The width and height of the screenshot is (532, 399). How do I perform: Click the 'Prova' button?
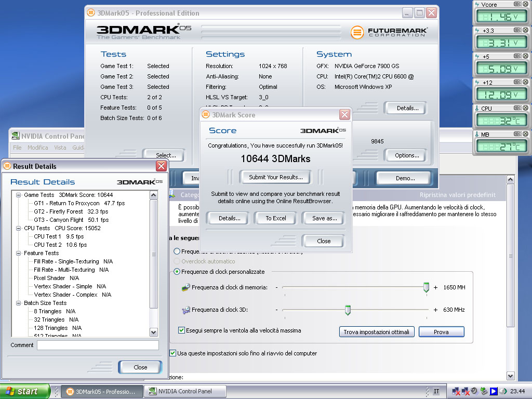(441, 332)
